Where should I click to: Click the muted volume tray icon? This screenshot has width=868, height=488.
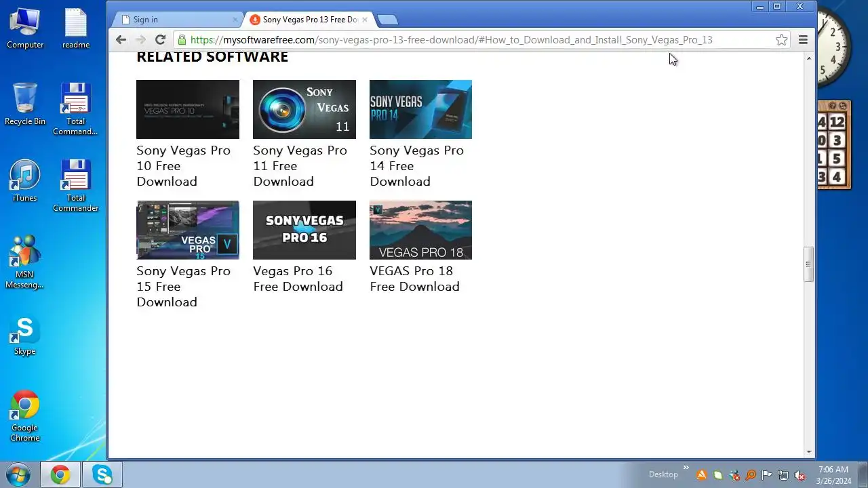(x=800, y=475)
